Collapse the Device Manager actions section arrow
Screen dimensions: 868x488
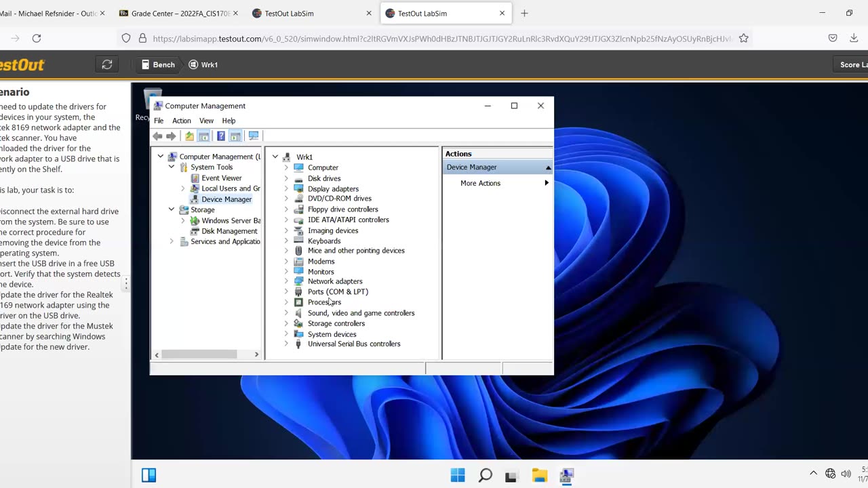[548, 167]
